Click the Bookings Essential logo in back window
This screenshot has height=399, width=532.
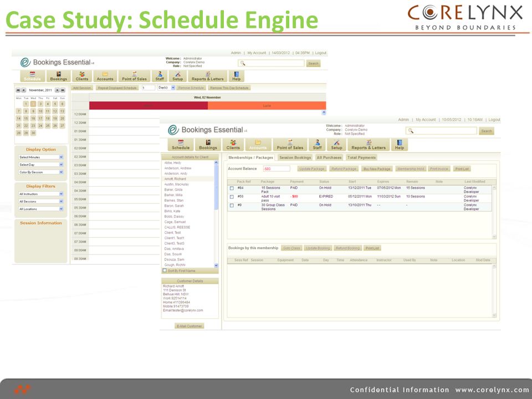(57, 63)
